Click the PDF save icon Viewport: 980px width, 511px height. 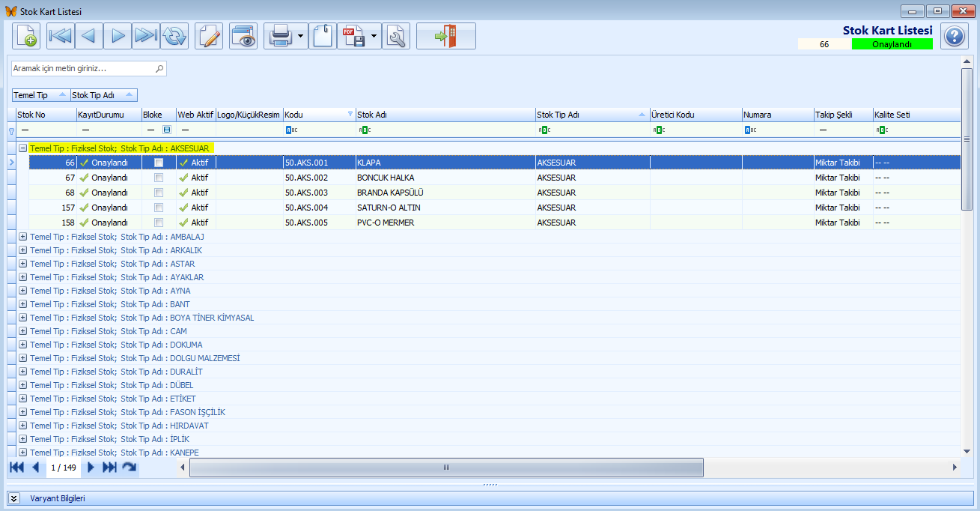[353, 36]
